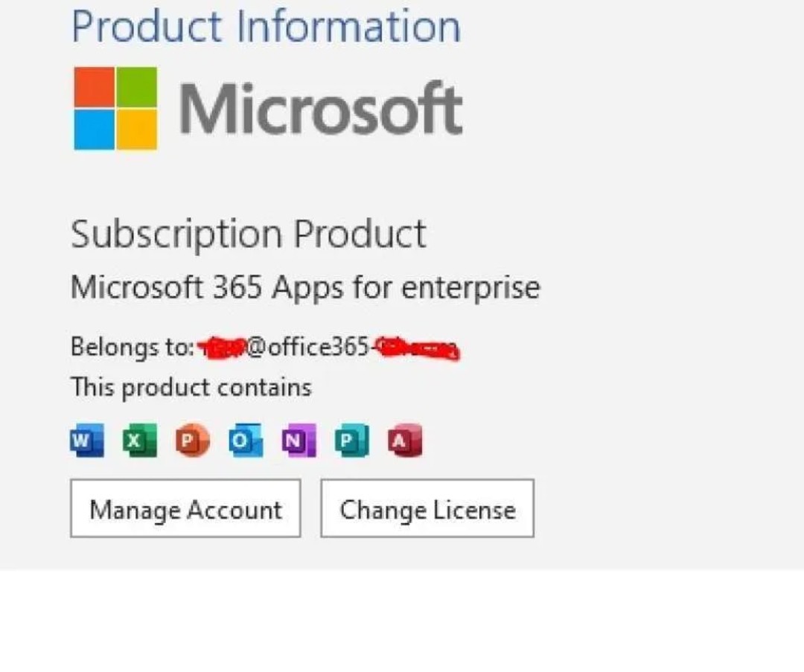Click the blue square of Microsoft logo
Screen dimensions: 804x672
94,129
